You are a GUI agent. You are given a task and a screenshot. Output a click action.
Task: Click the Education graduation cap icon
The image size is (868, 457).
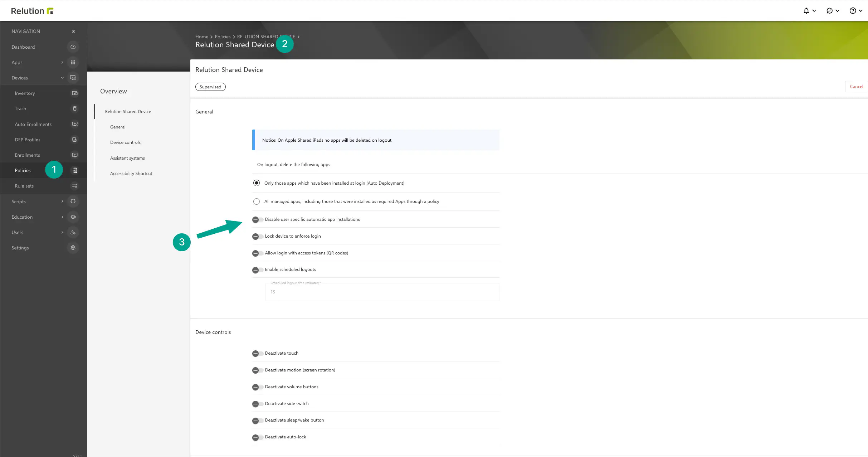[73, 217]
